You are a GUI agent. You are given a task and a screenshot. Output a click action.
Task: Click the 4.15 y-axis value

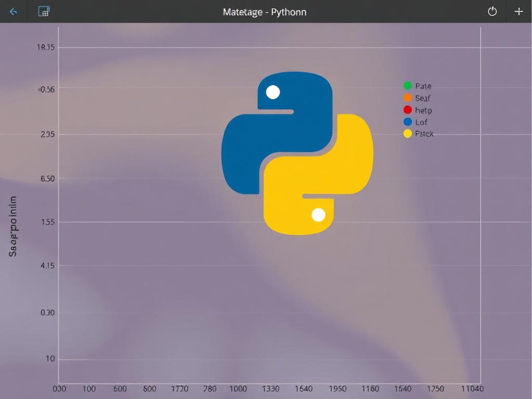pyautogui.click(x=47, y=265)
